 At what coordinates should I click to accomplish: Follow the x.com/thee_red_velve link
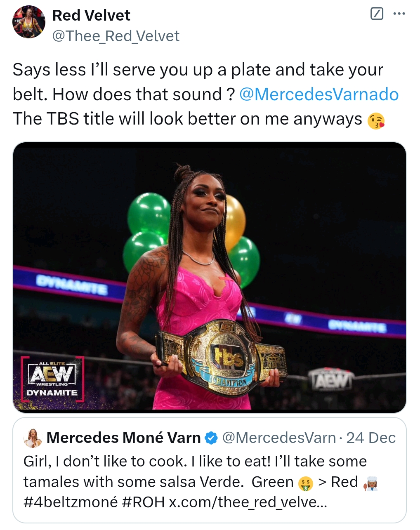tap(248, 502)
